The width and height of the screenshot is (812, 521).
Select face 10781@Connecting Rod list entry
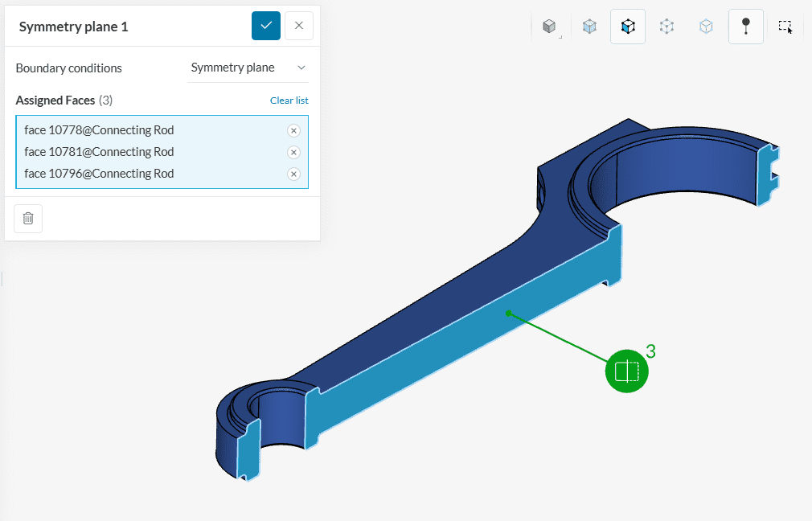[99, 152]
